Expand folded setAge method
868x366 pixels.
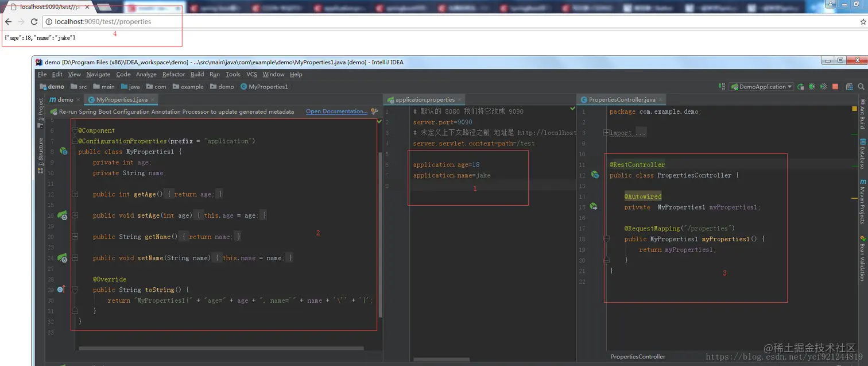point(75,215)
